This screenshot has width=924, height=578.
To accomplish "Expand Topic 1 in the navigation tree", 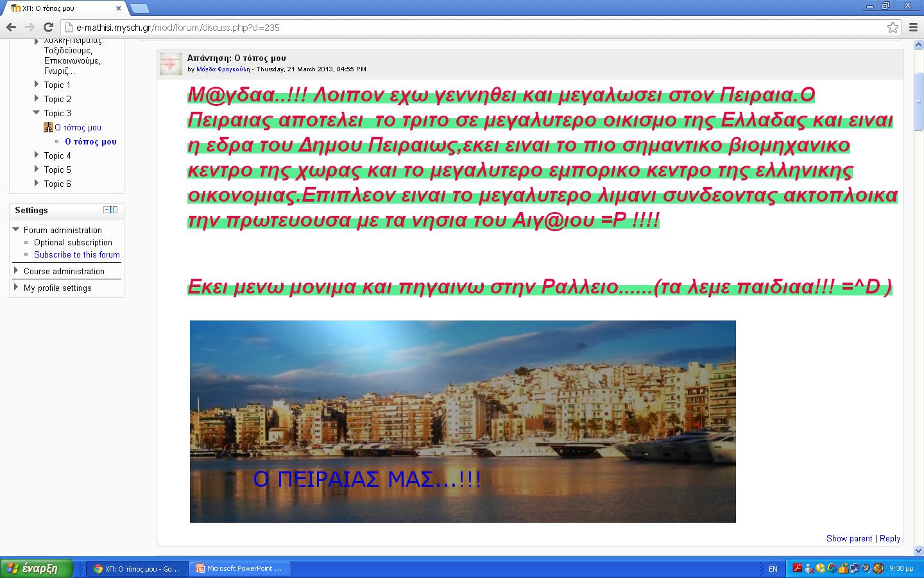I will (37, 84).
